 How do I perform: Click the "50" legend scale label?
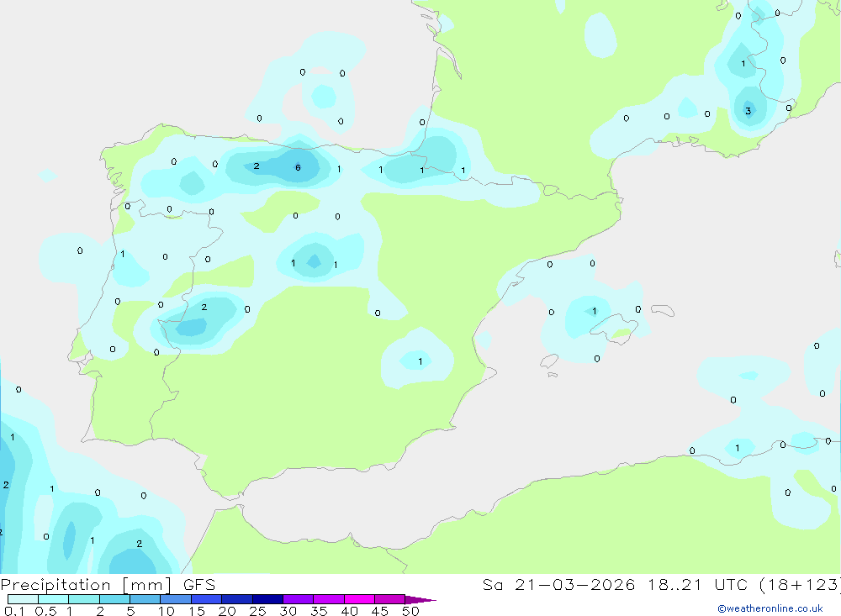pos(410,611)
